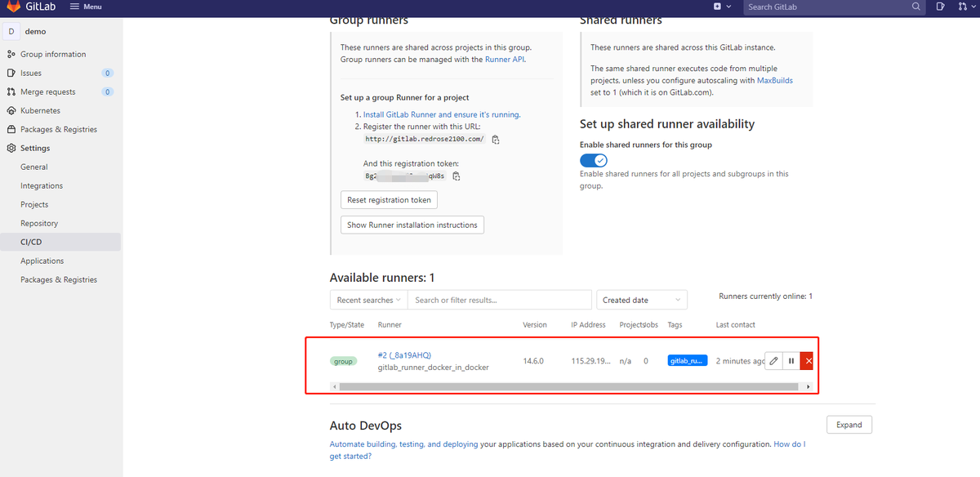980x477 pixels.
Task: Open the GitLab logo home link
Action: (33, 7)
